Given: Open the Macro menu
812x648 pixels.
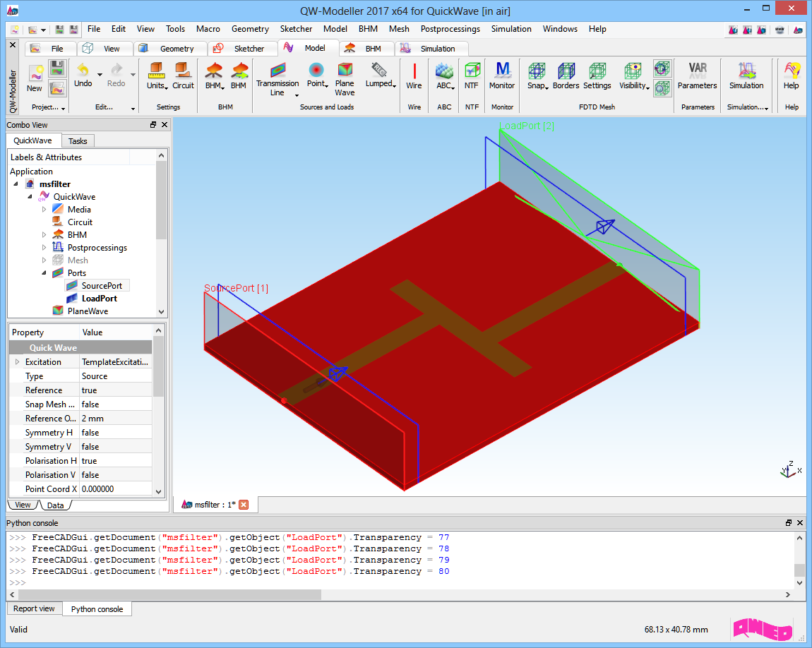Looking at the screenshot, I should click(208, 29).
